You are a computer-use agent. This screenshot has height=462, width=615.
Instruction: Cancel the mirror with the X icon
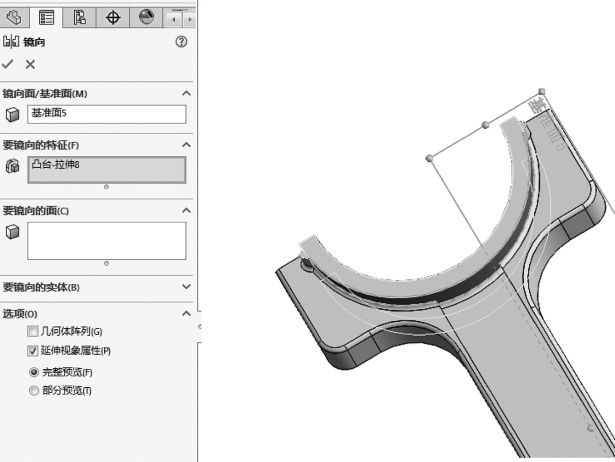point(29,63)
